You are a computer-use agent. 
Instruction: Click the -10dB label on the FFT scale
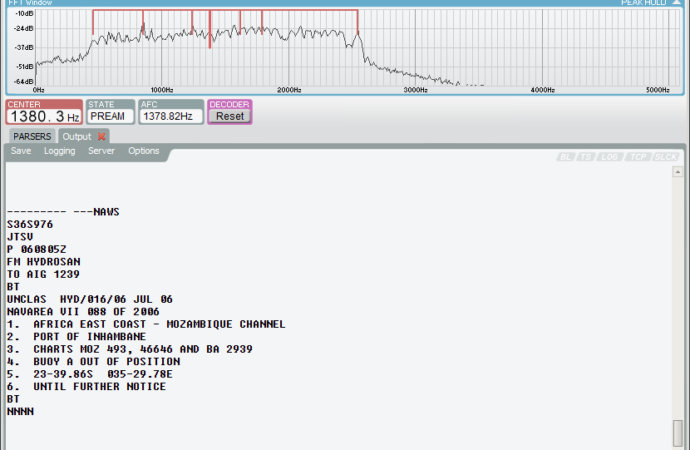coord(24,14)
